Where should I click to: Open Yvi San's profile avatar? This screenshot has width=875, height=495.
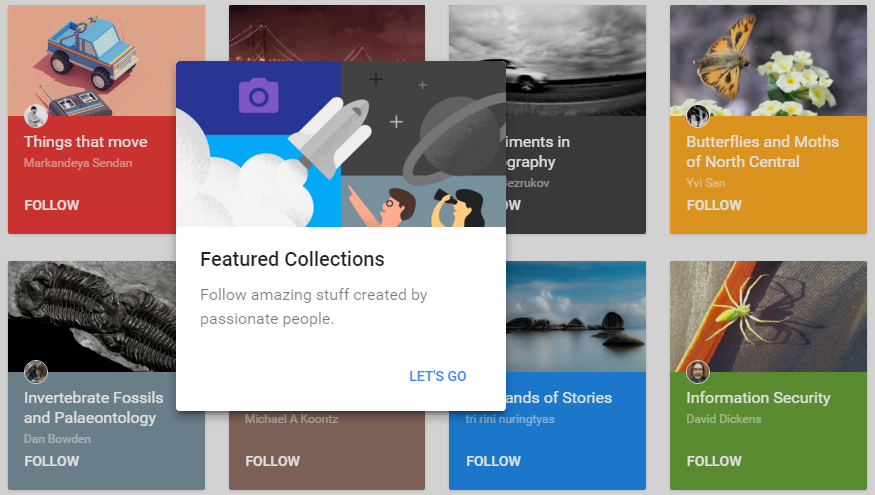point(698,115)
